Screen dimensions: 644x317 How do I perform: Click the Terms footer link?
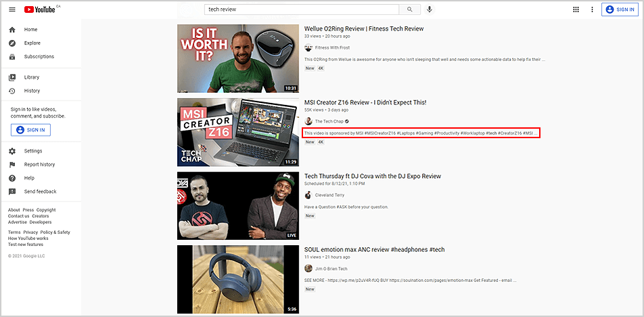[x=14, y=232]
